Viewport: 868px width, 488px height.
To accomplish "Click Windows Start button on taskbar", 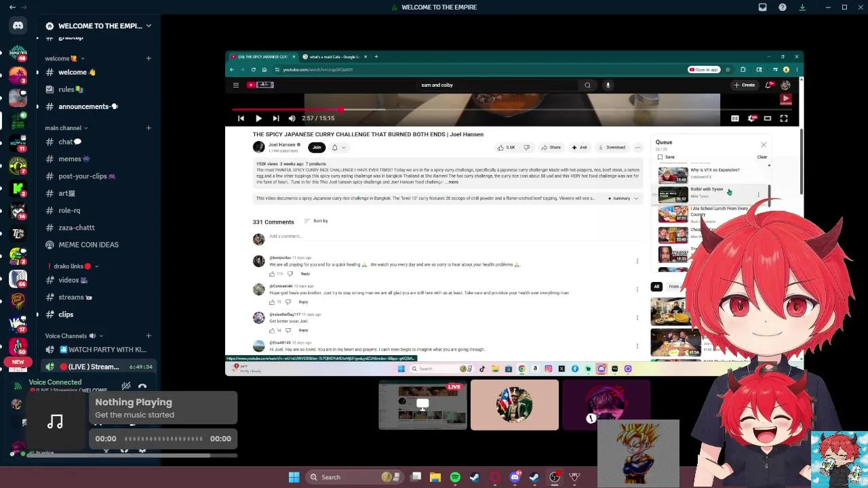I will coord(294,477).
